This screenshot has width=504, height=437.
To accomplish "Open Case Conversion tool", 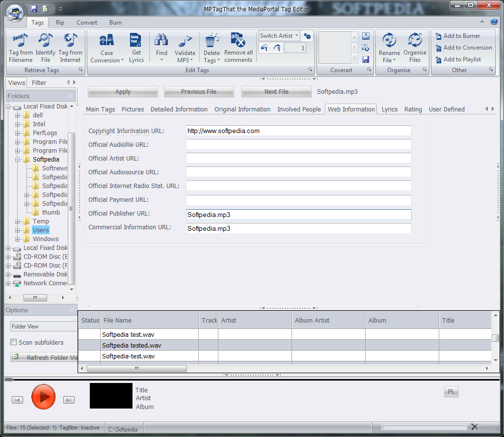I will click(x=106, y=48).
